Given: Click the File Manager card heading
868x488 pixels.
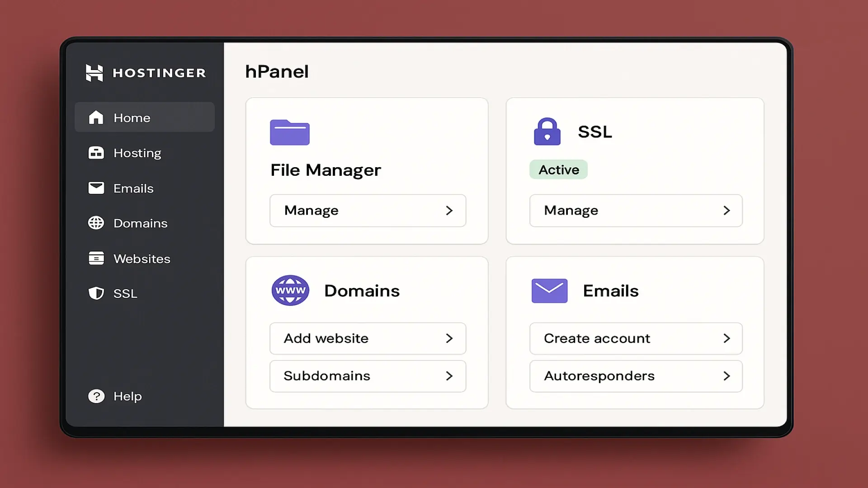Looking at the screenshot, I should (x=325, y=170).
